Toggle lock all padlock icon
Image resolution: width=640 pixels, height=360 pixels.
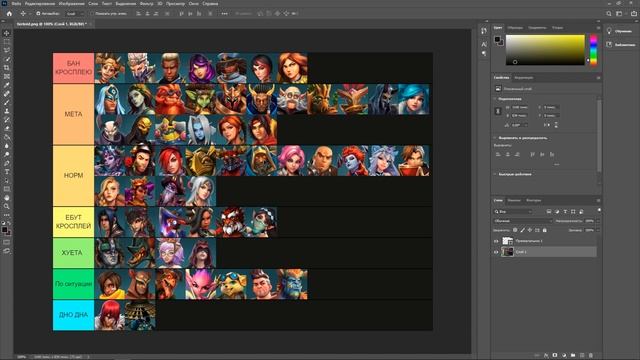(x=544, y=230)
